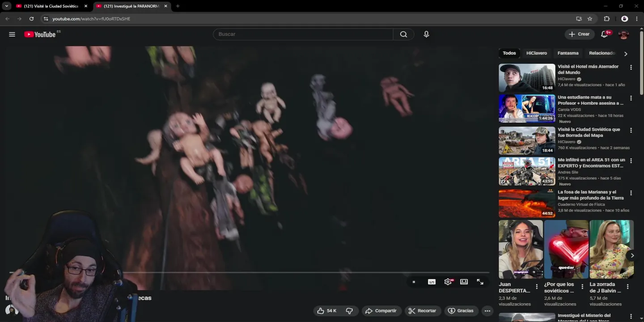The height and width of the screenshot is (322, 644).
Task: Install app icon in the address bar
Action: click(x=579, y=19)
